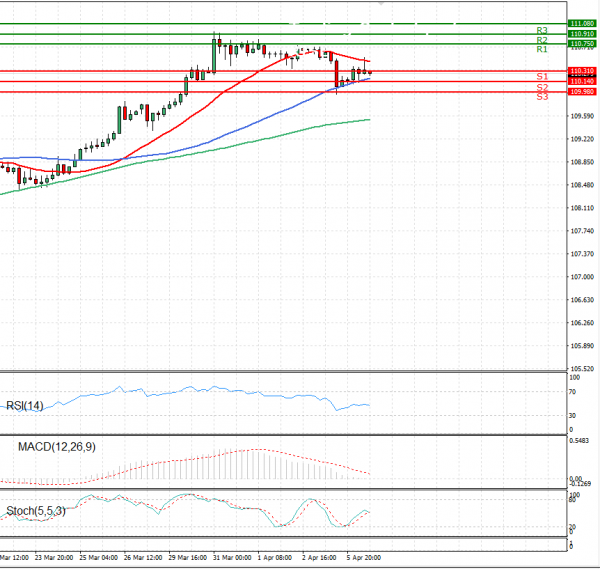
Task: Click the green moving average line end
Action: coord(369,120)
